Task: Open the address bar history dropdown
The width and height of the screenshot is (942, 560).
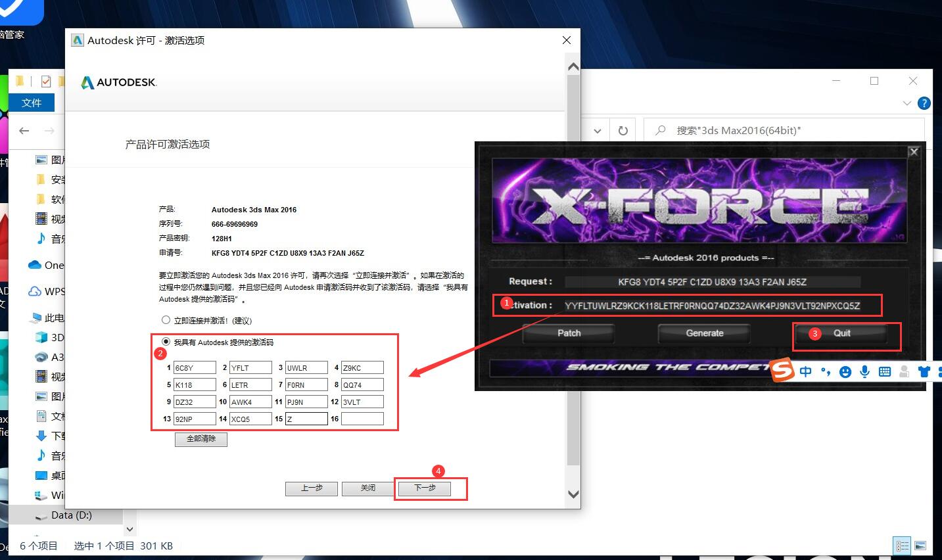Action: [x=598, y=131]
